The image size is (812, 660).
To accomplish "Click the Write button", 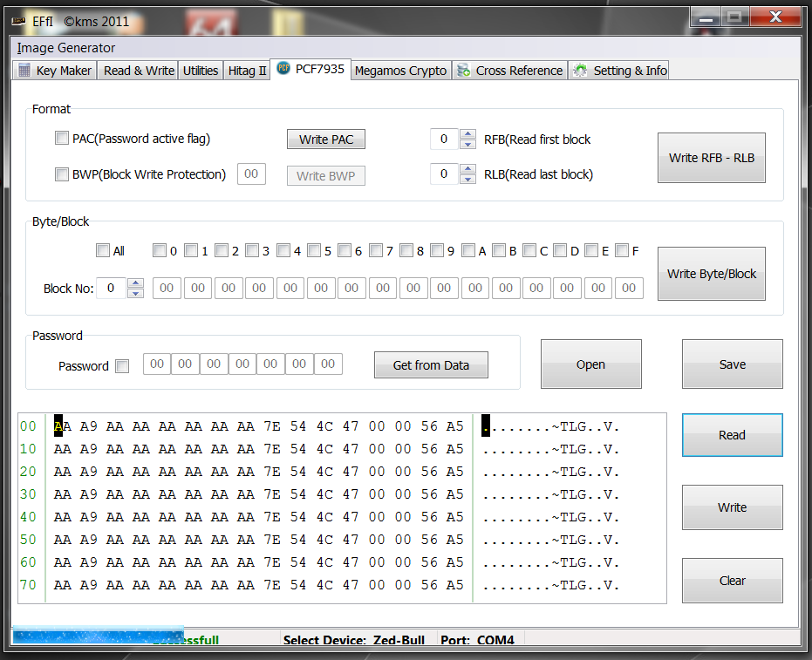I will (733, 507).
